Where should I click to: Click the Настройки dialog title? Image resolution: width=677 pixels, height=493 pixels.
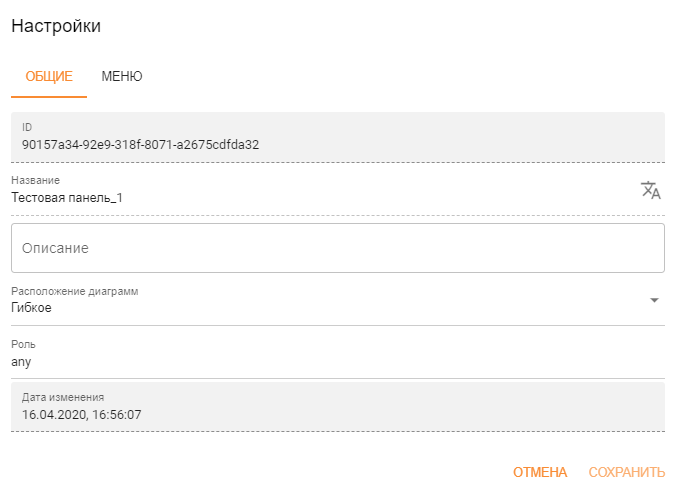coord(56,26)
